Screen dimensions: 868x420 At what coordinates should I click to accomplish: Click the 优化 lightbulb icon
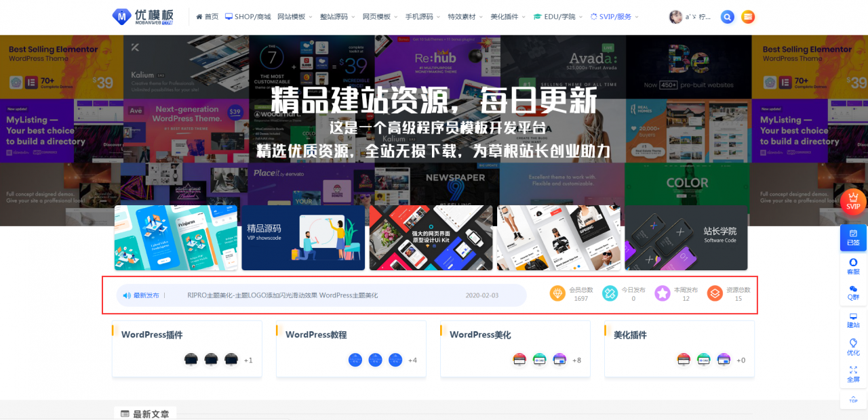click(x=853, y=348)
